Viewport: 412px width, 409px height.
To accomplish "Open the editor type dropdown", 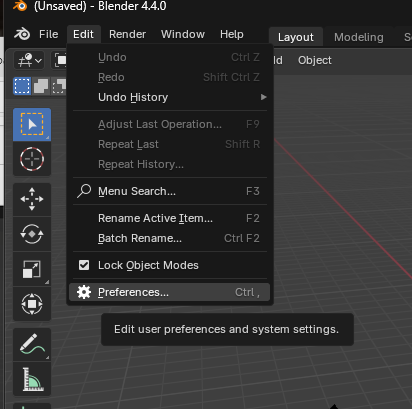I will (29, 60).
